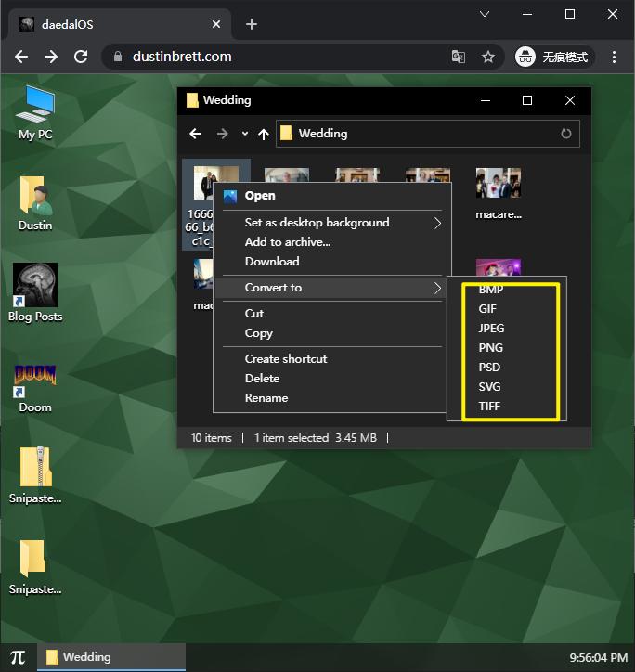This screenshot has width=635, height=672.
Task: Click the translate page icon
Action: (x=459, y=57)
